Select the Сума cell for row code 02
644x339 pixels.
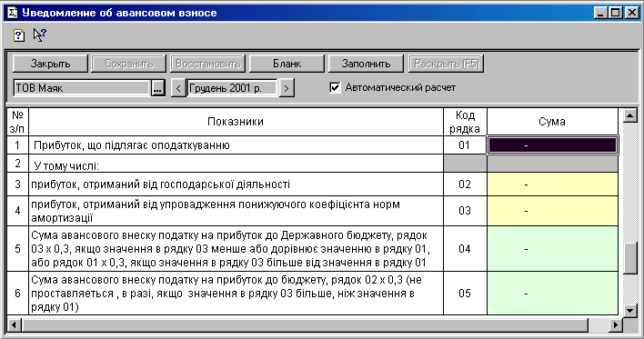click(x=552, y=184)
